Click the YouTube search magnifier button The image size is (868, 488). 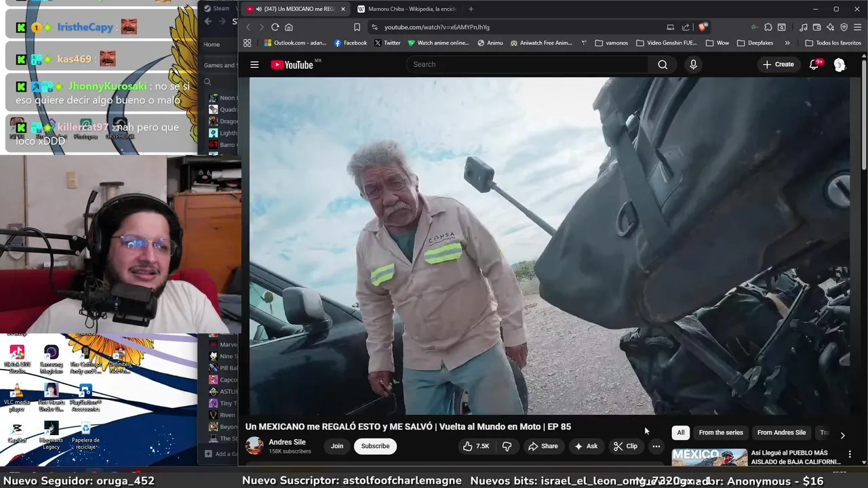tap(663, 64)
